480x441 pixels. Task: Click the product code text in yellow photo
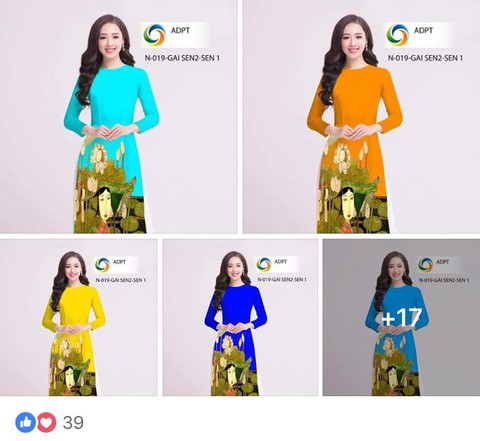pos(120,280)
